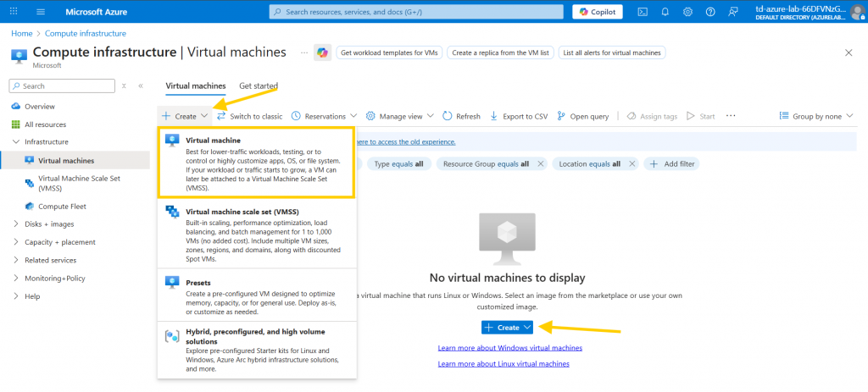Choose Create a replica from the VM list

click(x=500, y=52)
